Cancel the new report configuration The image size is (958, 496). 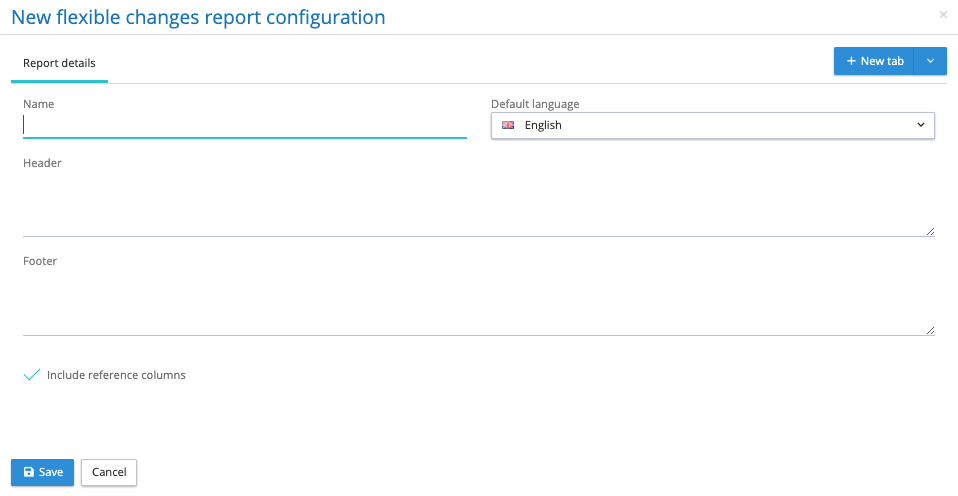coord(109,473)
